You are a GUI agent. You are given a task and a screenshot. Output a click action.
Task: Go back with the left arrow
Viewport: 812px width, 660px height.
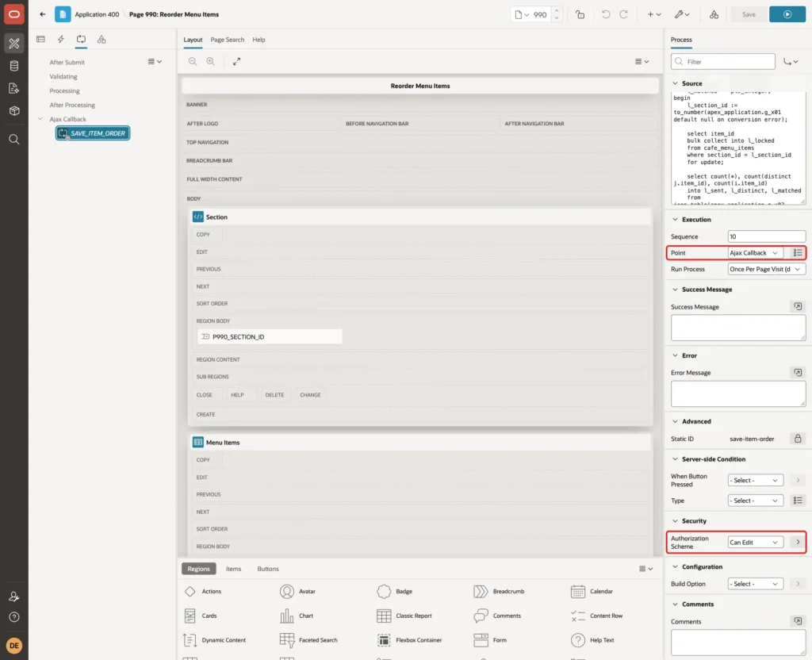point(43,14)
